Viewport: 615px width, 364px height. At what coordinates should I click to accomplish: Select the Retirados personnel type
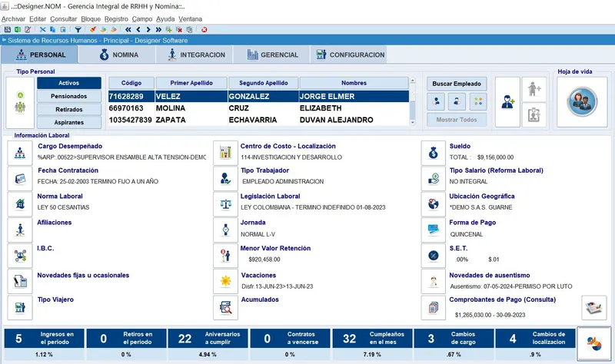point(69,109)
